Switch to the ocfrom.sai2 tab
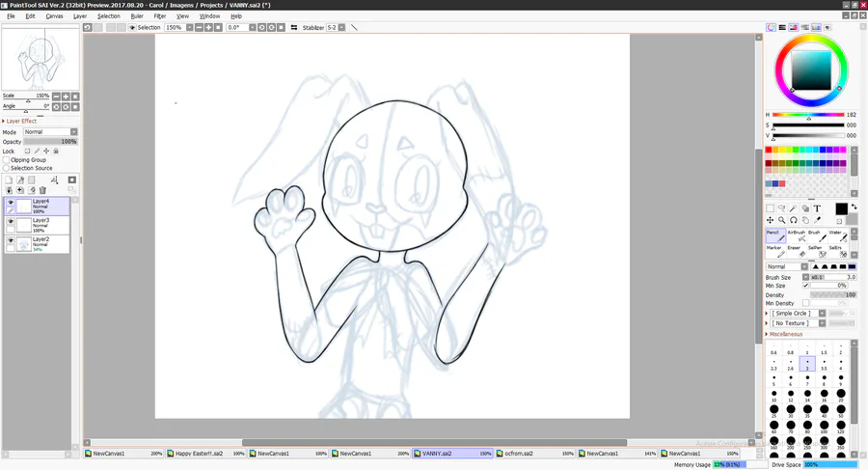 pyautogui.click(x=535, y=454)
